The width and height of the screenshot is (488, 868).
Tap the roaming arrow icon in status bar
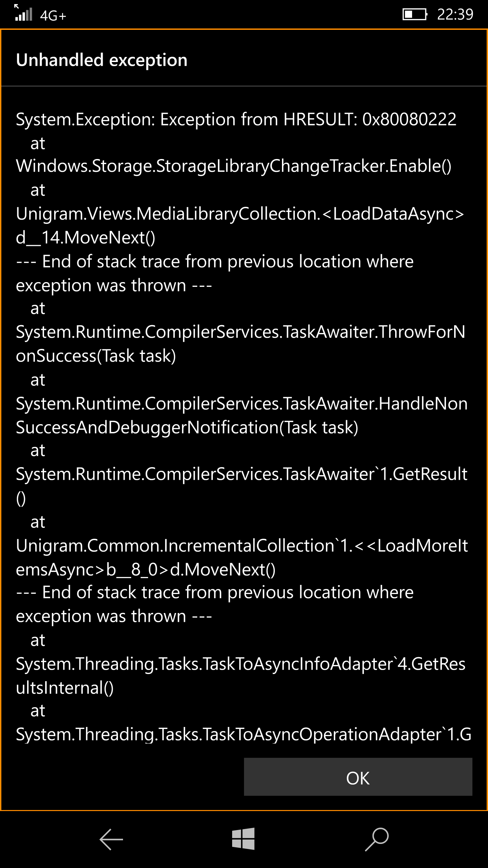click(16, 7)
